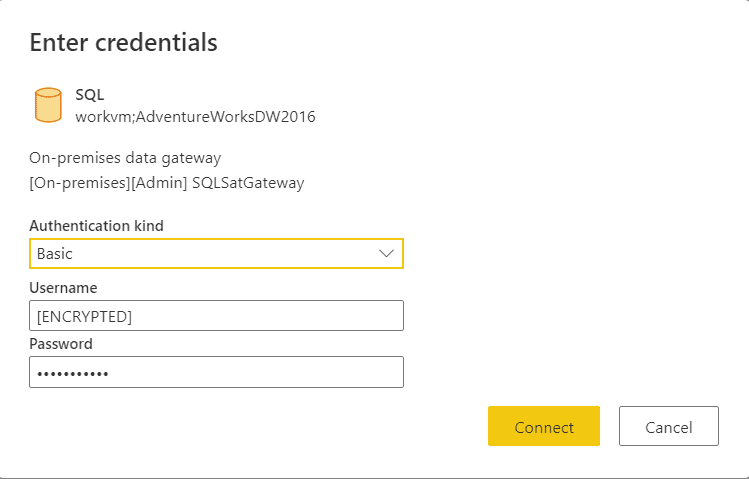Image resolution: width=749 pixels, height=479 pixels.
Task: Click the Password field label
Action: 61,344
